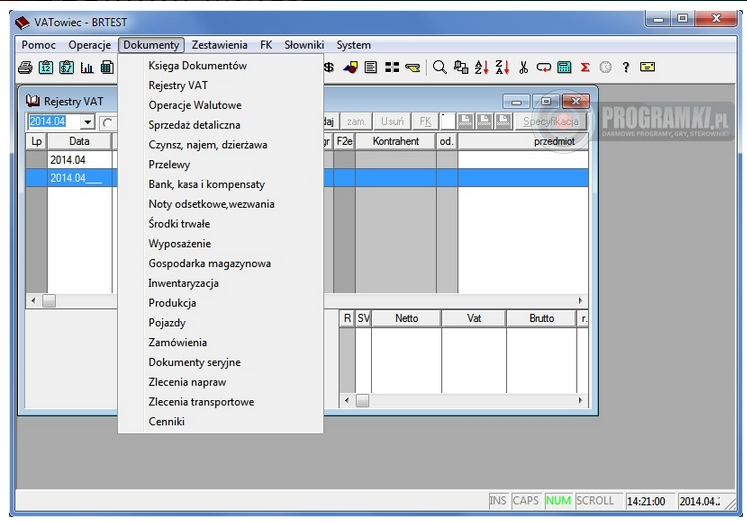
Task: Expand the 2014.04 period dropdown arrow
Action: (x=87, y=122)
